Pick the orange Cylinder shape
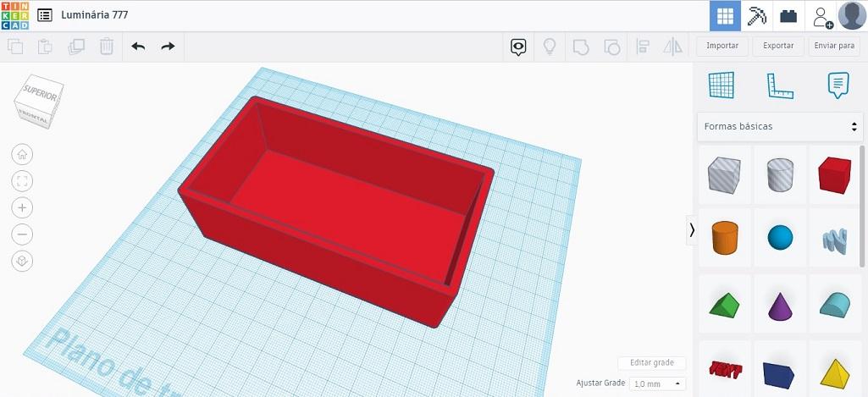Image resolution: width=868 pixels, height=397 pixels. tap(724, 237)
